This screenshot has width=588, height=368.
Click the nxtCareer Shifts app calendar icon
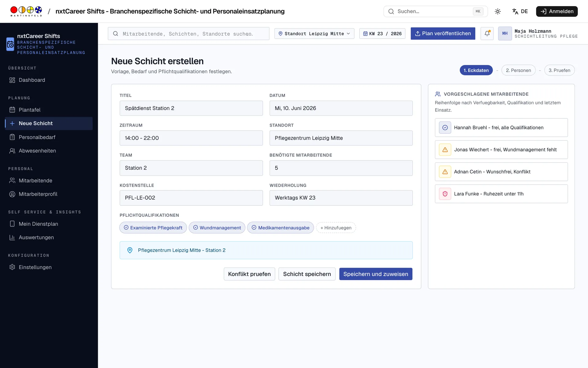click(x=10, y=44)
